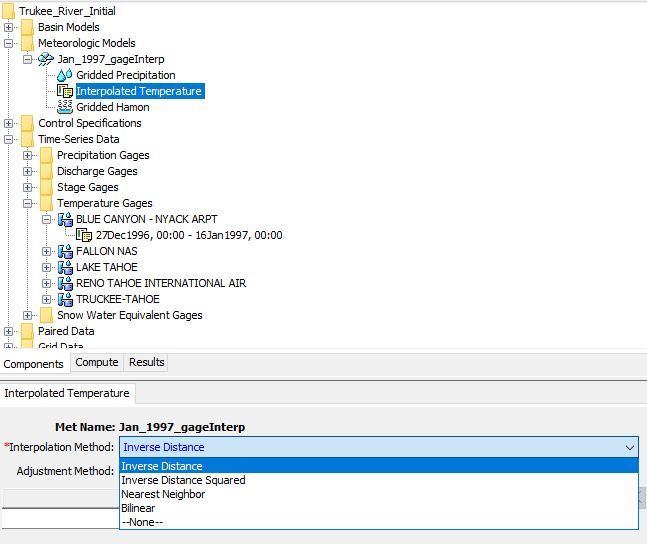Image resolution: width=647 pixels, height=544 pixels.
Task: Click the FALLON NAS temperature gage icon
Action: point(65,251)
